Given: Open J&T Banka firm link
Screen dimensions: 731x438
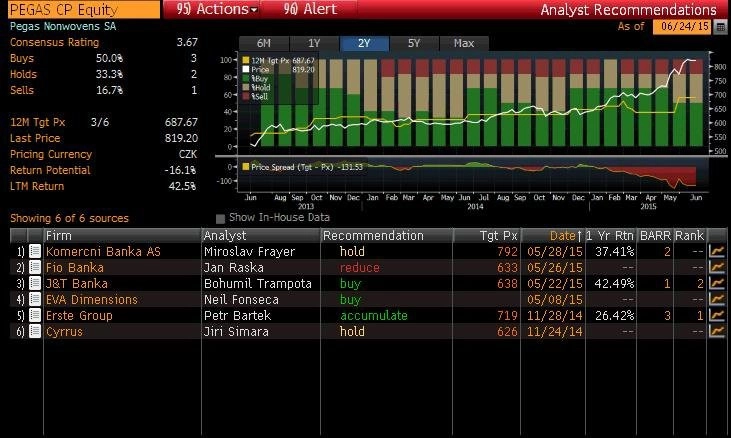Looking at the screenshot, I should point(76,283).
